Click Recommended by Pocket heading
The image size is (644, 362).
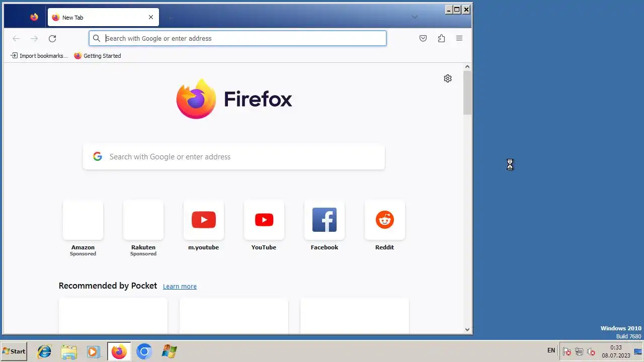[108, 286]
